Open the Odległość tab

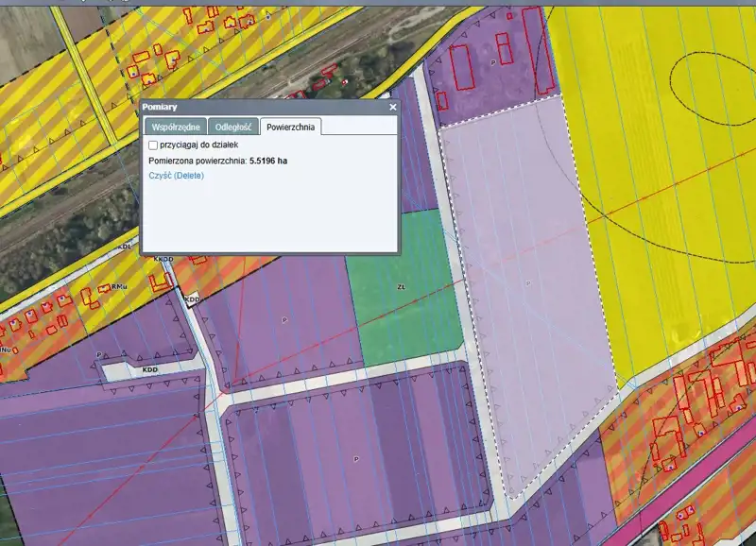(x=232, y=127)
